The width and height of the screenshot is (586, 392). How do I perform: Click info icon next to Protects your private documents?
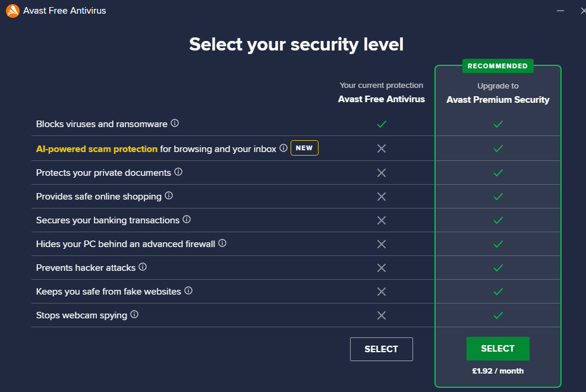pyautogui.click(x=178, y=172)
